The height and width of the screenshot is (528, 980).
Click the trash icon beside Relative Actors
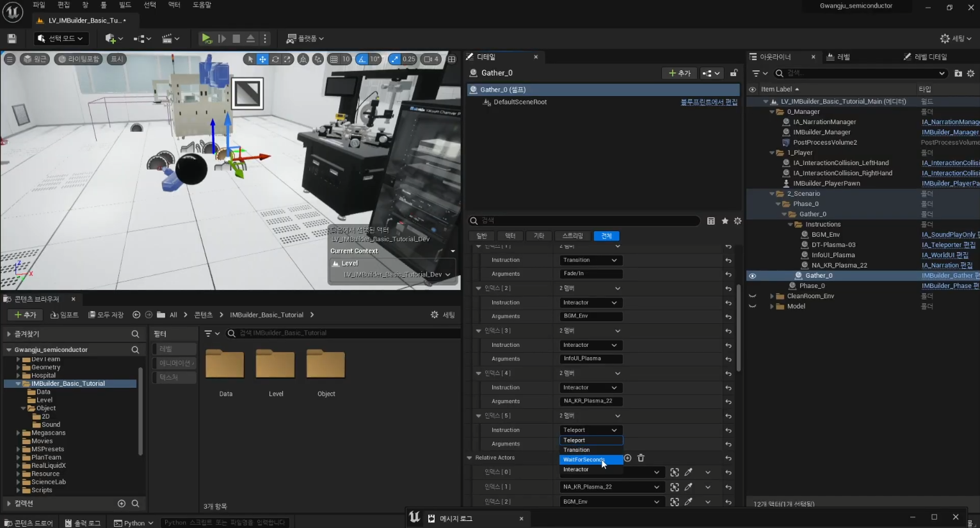click(x=641, y=458)
